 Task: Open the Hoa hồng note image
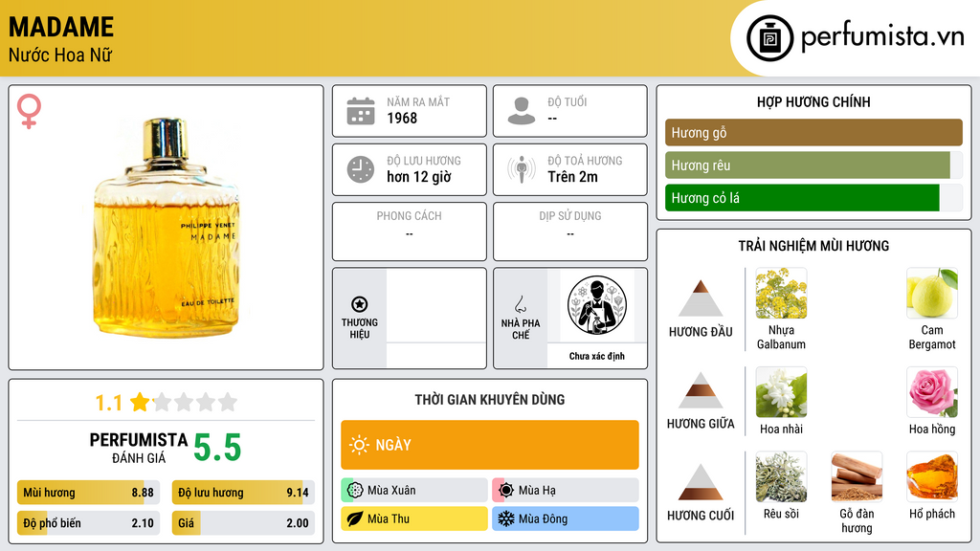[932, 391]
